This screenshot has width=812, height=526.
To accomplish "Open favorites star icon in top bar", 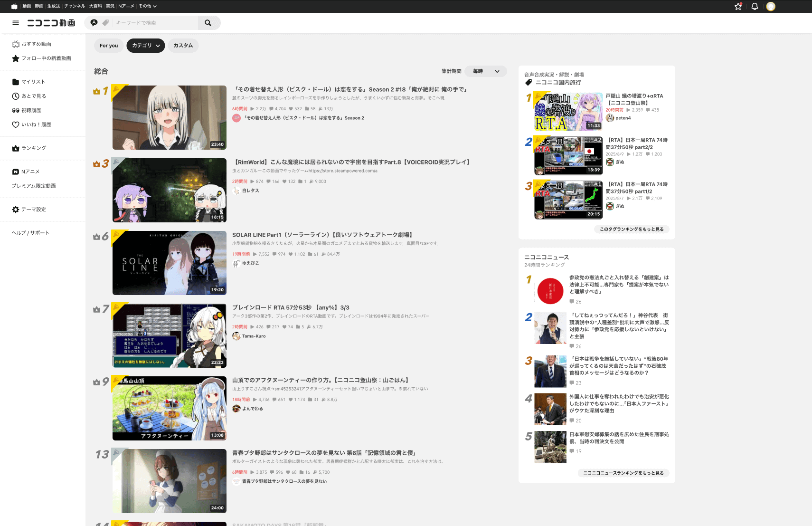I will [738, 6].
